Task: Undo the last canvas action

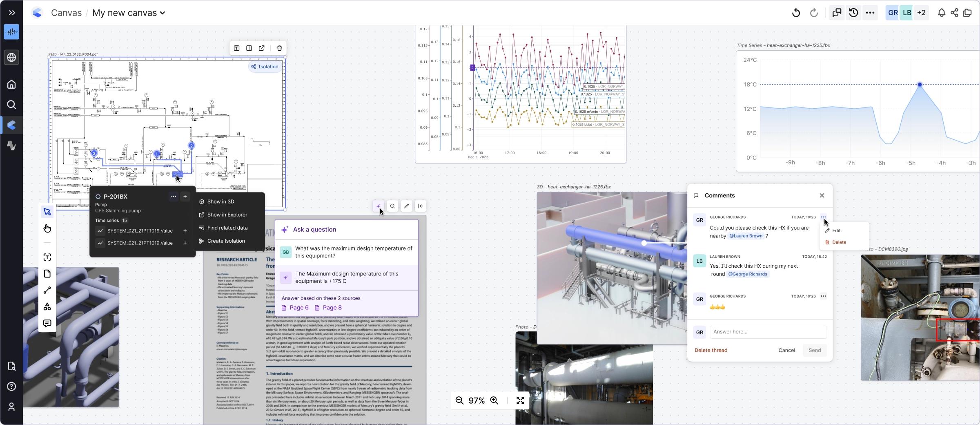Action: [796, 13]
